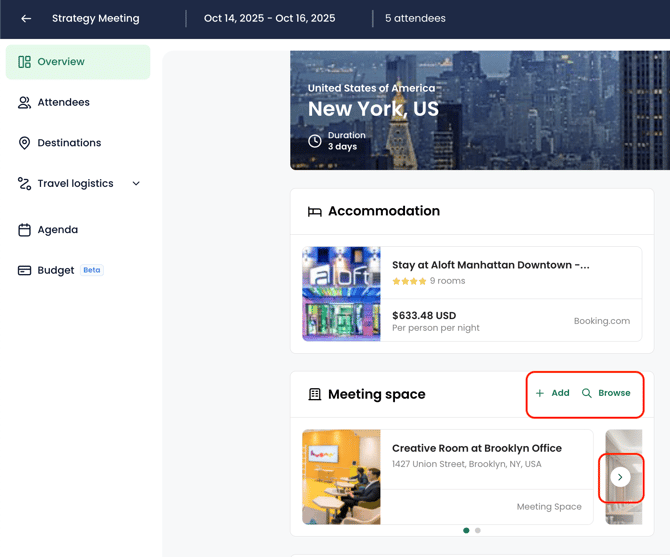670x557 pixels.
Task: Open the Overview sidebar tab
Action: click(x=78, y=62)
